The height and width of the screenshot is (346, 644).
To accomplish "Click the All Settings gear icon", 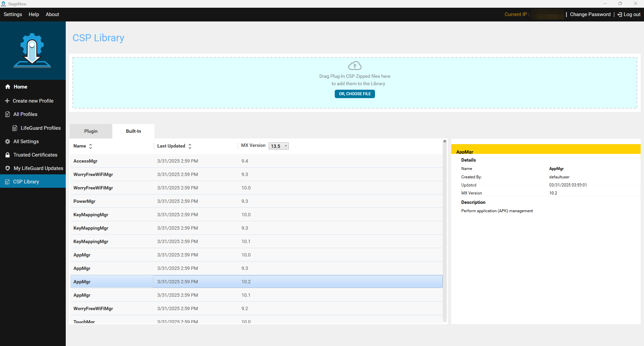I will click(x=8, y=141).
